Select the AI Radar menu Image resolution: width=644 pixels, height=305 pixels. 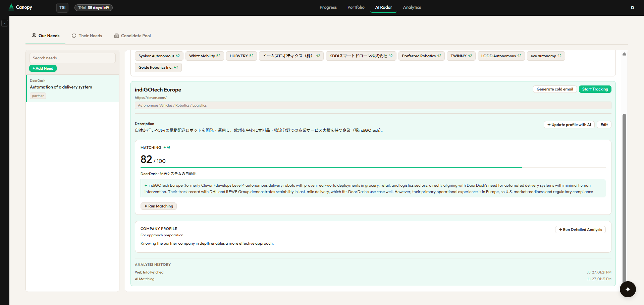pyautogui.click(x=384, y=7)
